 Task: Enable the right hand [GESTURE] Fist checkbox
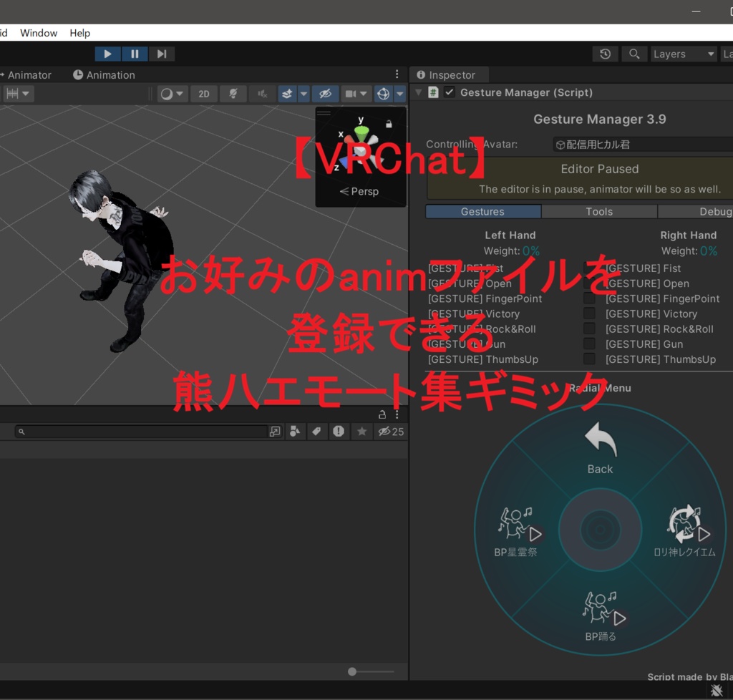(x=589, y=268)
